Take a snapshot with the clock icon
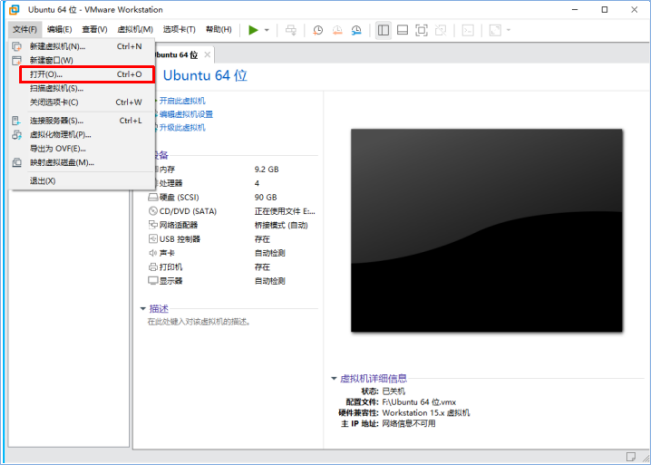 (318, 30)
